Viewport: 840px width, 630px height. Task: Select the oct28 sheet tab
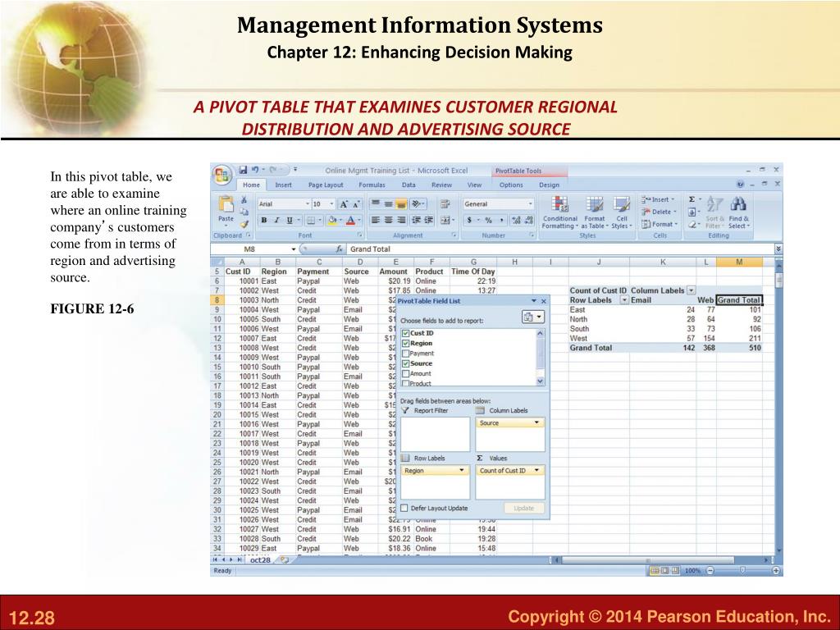[260, 559]
